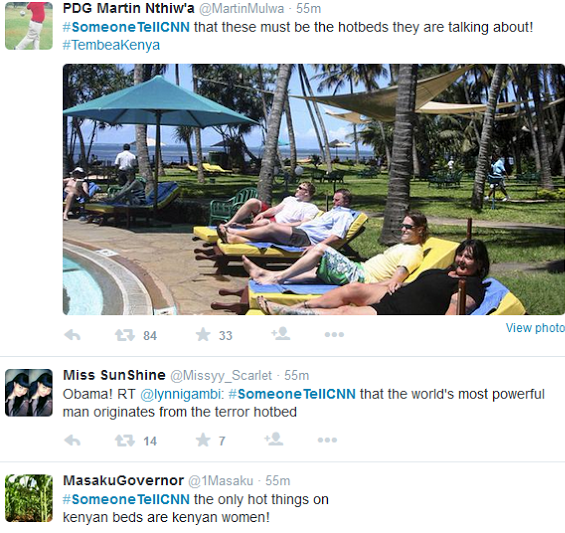Follow Martin Nthiw'a via add-user icon
This screenshot has height=533, width=565.
click(x=280, y=334)
